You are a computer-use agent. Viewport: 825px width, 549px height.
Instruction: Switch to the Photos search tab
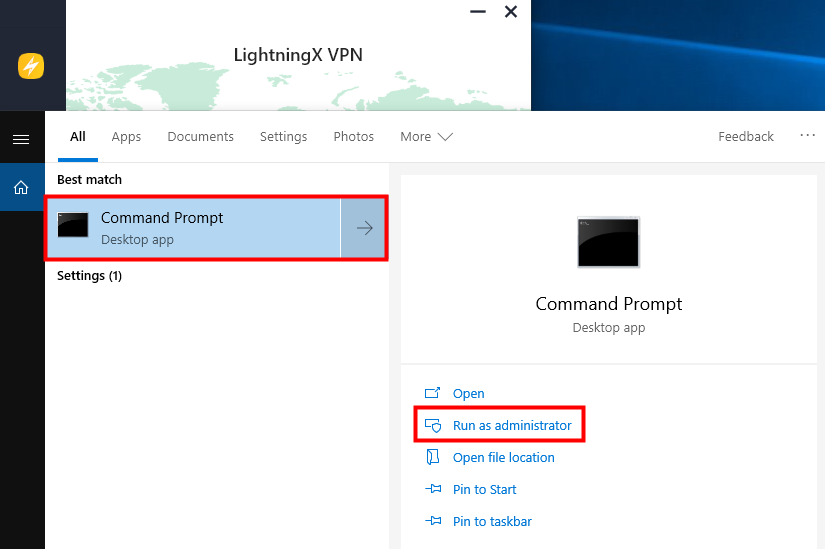354,137
